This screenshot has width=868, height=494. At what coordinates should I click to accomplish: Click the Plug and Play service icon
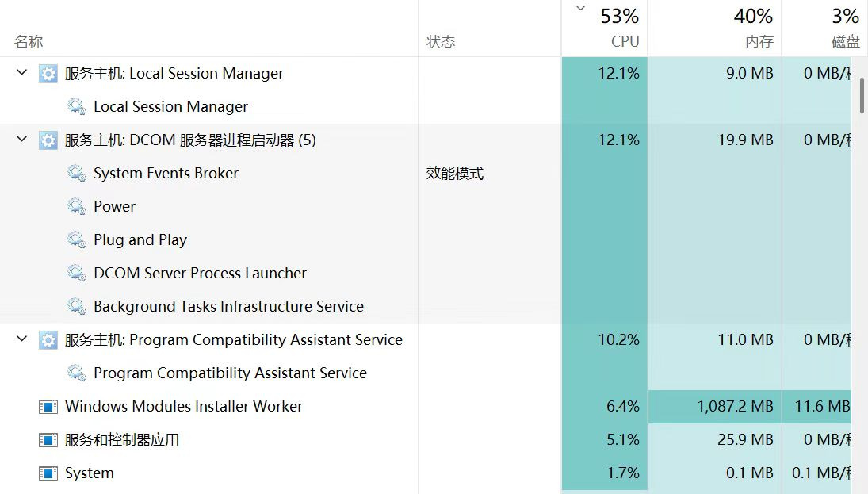(x=77, y=240)
